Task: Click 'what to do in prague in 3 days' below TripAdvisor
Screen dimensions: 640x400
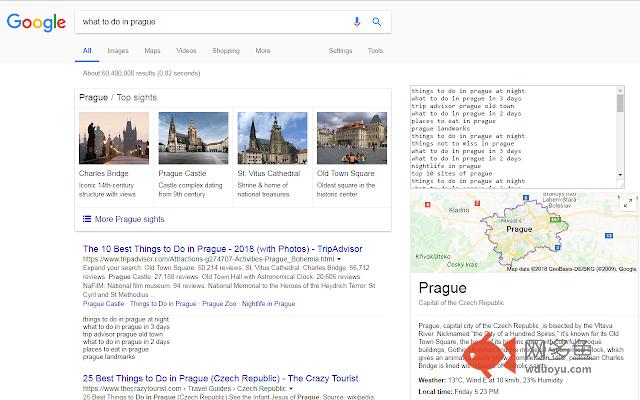Action: [x=126, y=327]
